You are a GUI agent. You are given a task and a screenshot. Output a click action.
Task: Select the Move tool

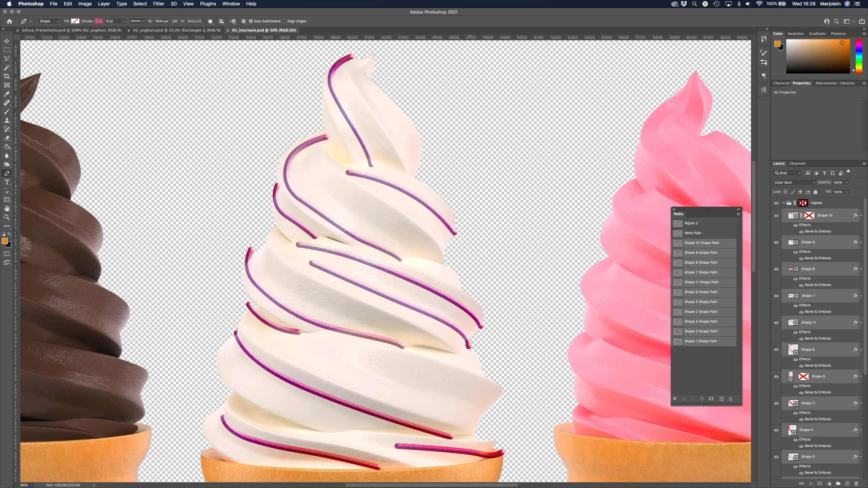(x=7, y=41)
